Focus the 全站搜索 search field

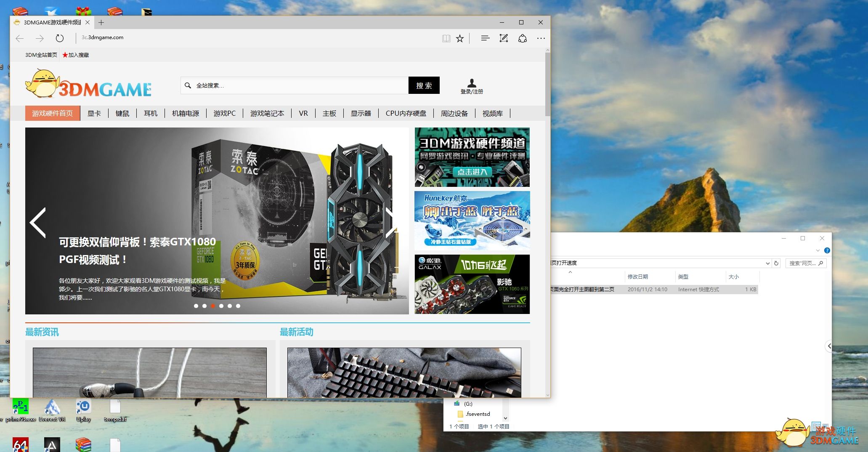point(295,85)
